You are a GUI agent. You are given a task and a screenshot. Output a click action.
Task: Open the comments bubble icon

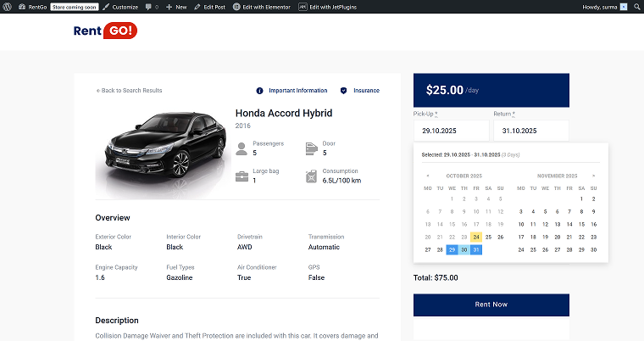click(x=148, y=7)
